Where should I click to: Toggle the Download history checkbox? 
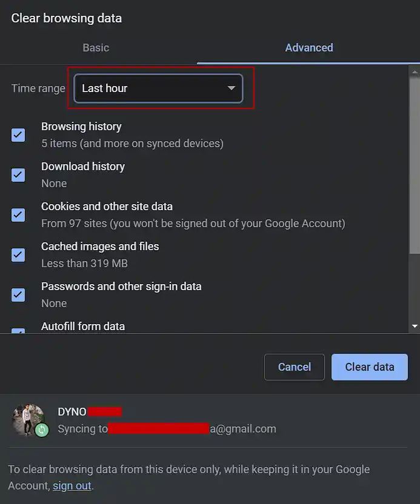pos(18,175)
